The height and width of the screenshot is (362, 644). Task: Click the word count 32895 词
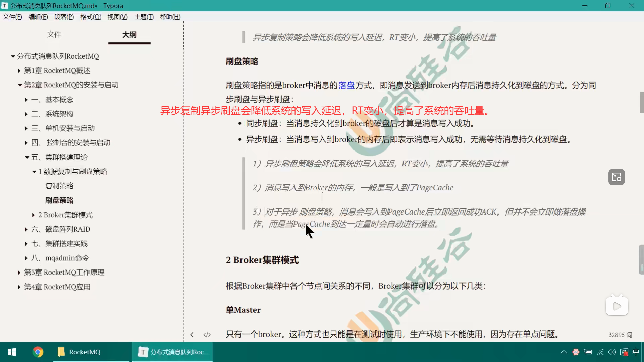[x=620, y=335]
